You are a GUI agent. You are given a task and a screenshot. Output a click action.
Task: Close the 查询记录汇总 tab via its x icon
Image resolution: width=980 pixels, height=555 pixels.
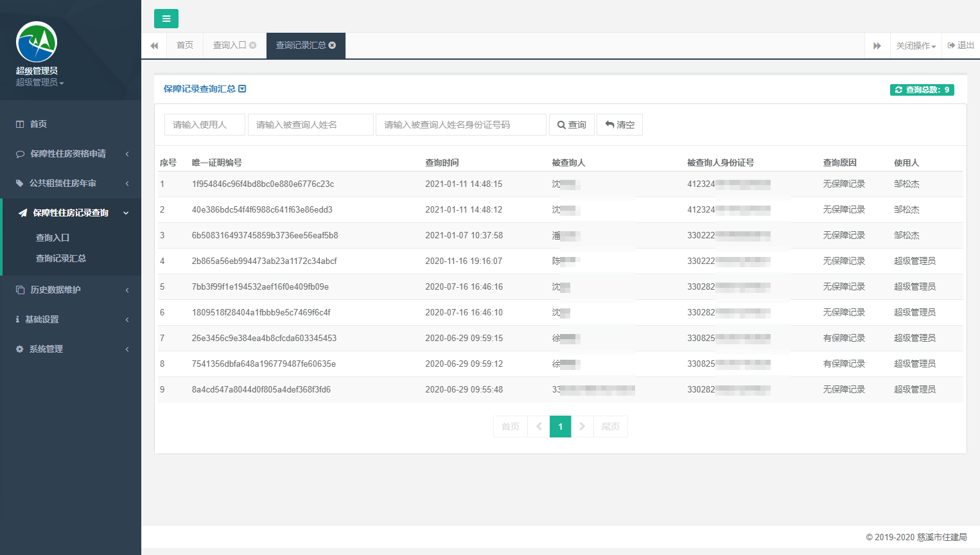[x=332, y=45]
